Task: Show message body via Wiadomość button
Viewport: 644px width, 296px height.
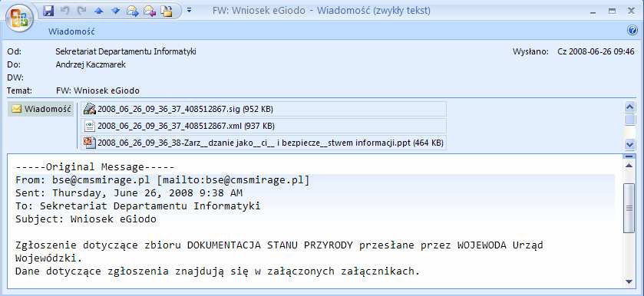Action: click(x=41, y=109)
